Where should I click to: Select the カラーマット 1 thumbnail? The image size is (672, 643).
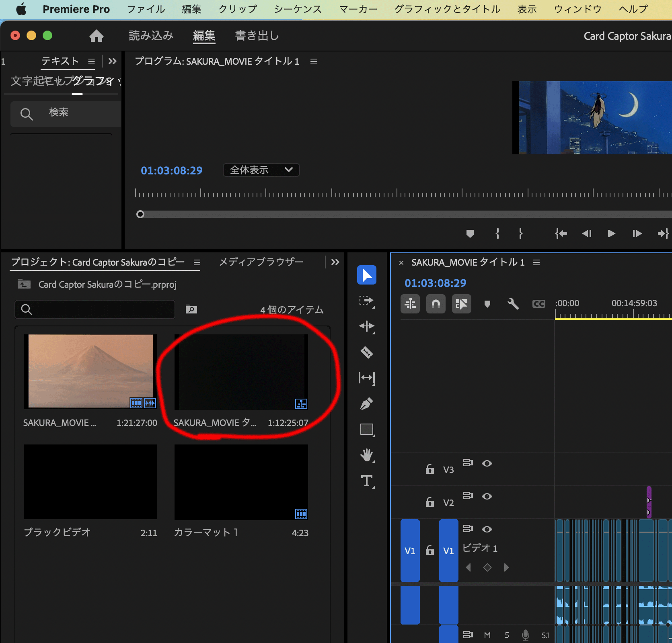click(240, 482)
